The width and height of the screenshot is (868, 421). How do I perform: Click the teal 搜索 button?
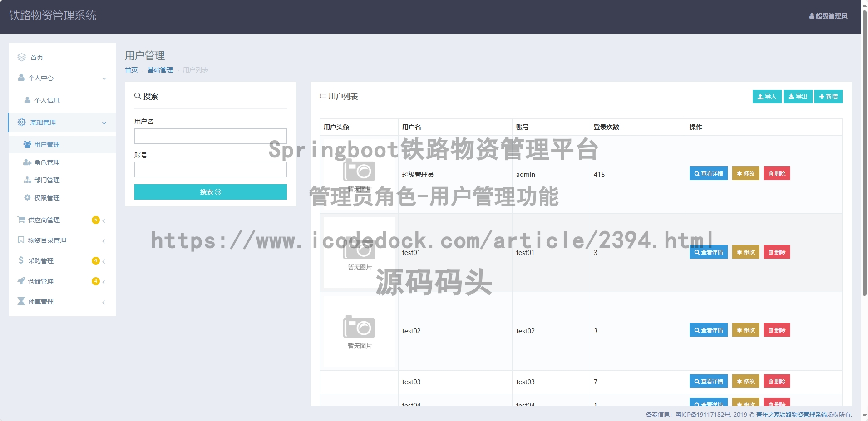pyautogui.click(x=211, y=192)
